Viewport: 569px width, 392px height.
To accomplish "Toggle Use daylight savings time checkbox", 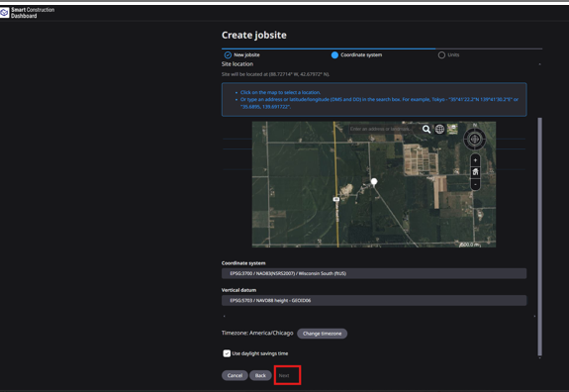I will [x=227, y=353].
